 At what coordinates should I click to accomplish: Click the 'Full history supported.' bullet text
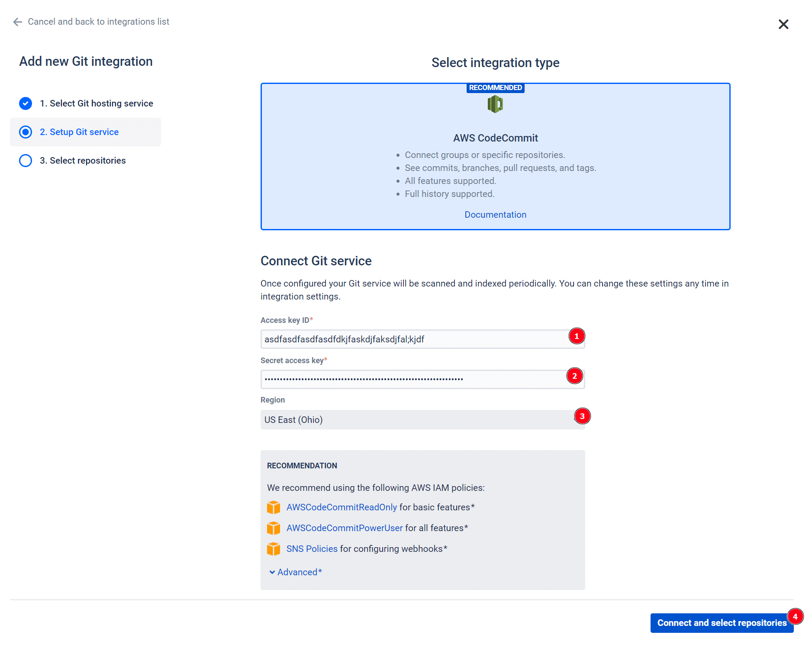[449, 194]
